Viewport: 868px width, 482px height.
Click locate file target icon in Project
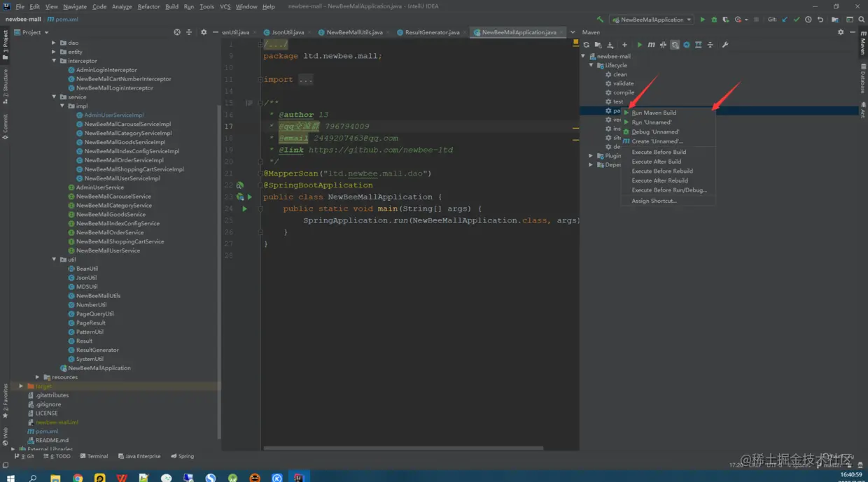177,32
